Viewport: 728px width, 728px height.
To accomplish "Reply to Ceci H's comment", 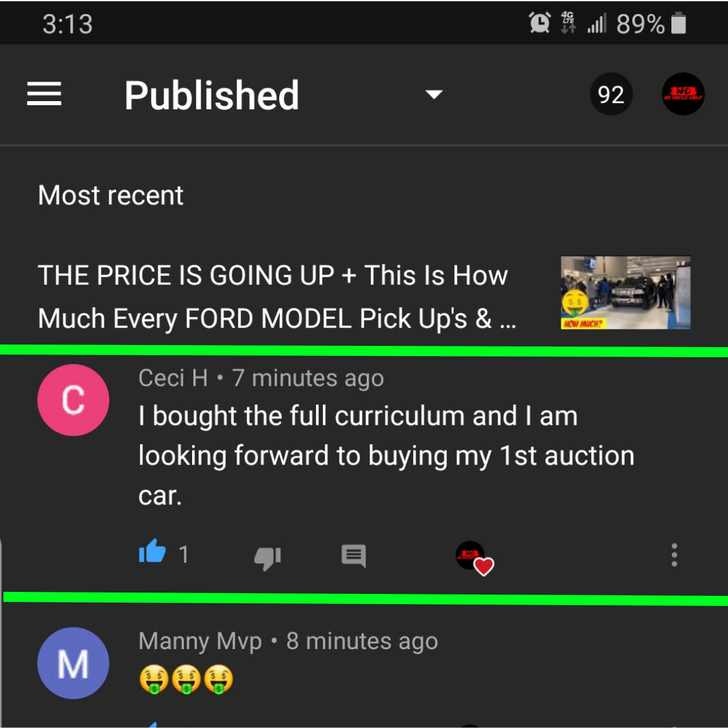I will pyautogui.click(x=353, y=555).
